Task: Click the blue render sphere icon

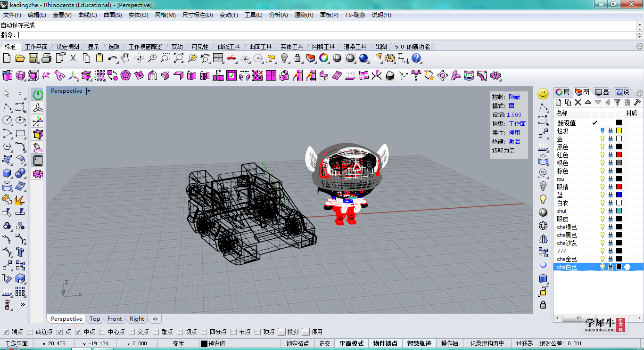Action: (363, 58)
